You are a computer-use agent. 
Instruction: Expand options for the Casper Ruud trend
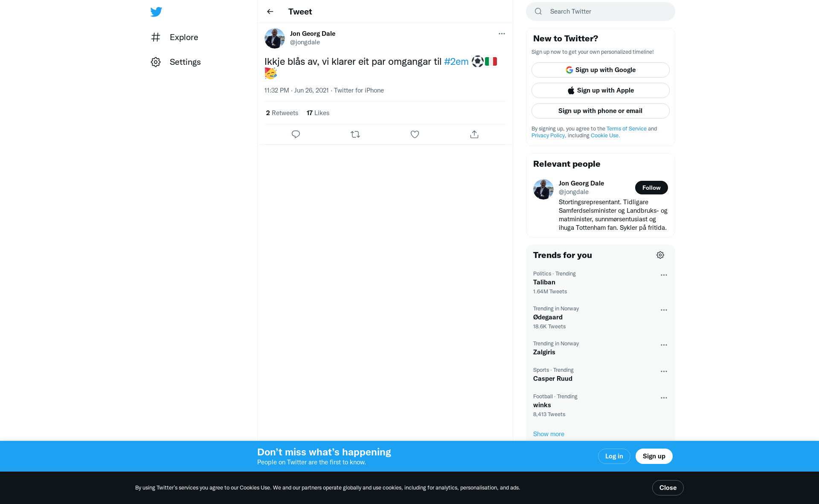click(664, 371)
